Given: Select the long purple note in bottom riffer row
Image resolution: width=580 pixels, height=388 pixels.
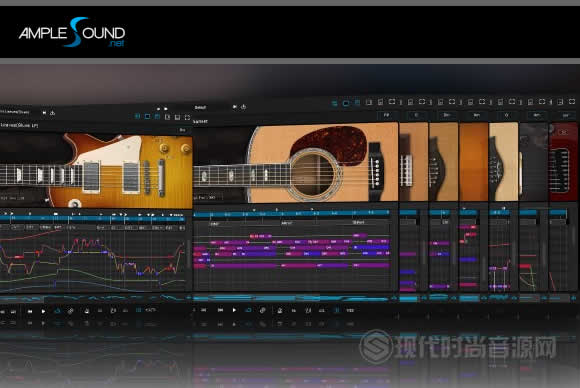Looking at the screenshot, I should (244, 266).
